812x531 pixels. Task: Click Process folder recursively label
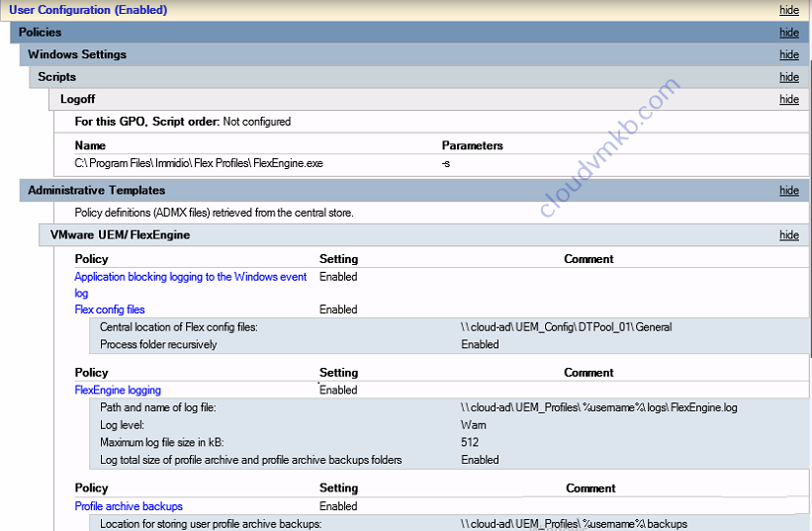pos(158,345)
